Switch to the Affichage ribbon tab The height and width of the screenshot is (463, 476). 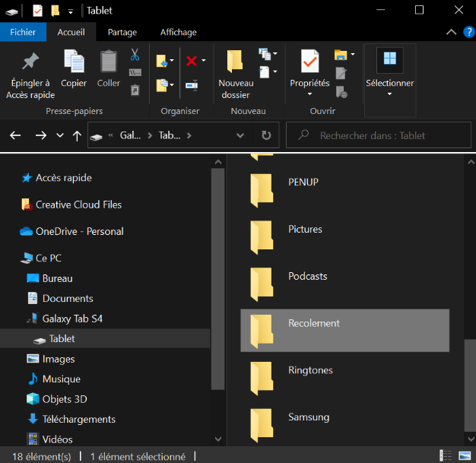click(178, 32)
